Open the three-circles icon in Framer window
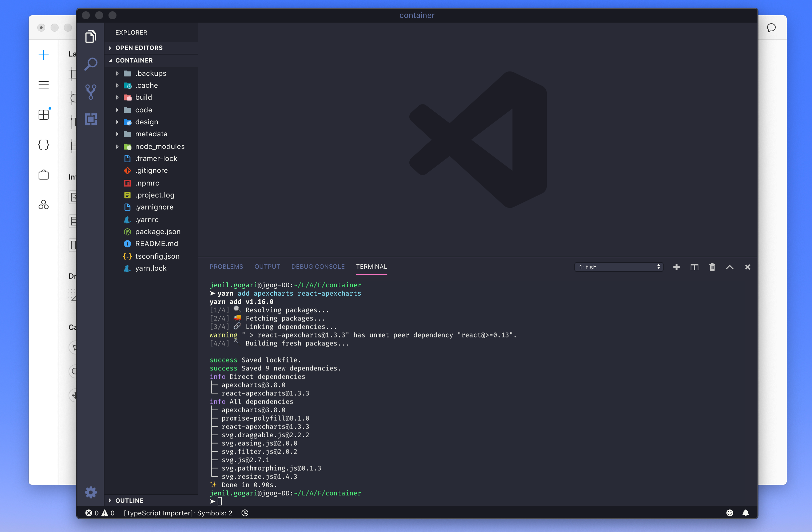This screenshot has width=812, height=532. coord(44,204)
